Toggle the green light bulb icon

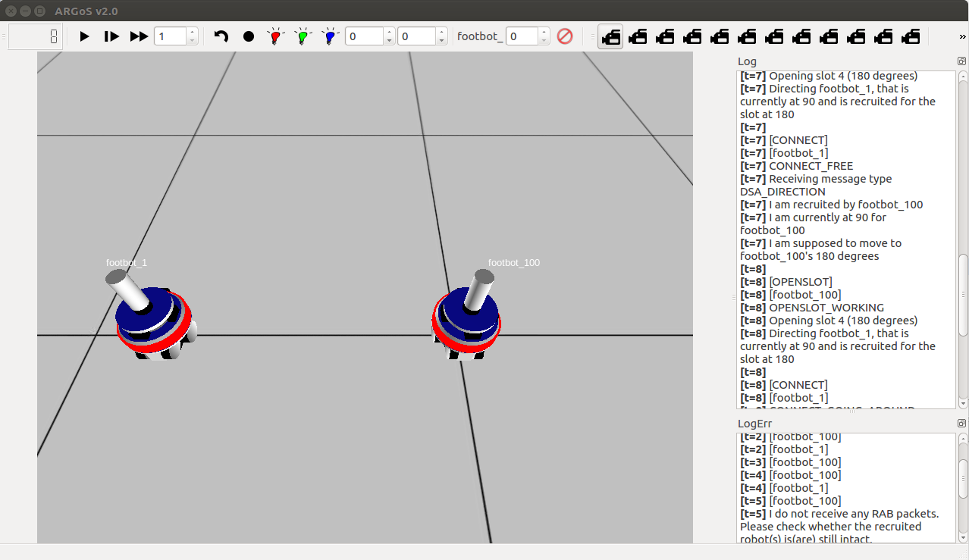[x=303, y=36]
